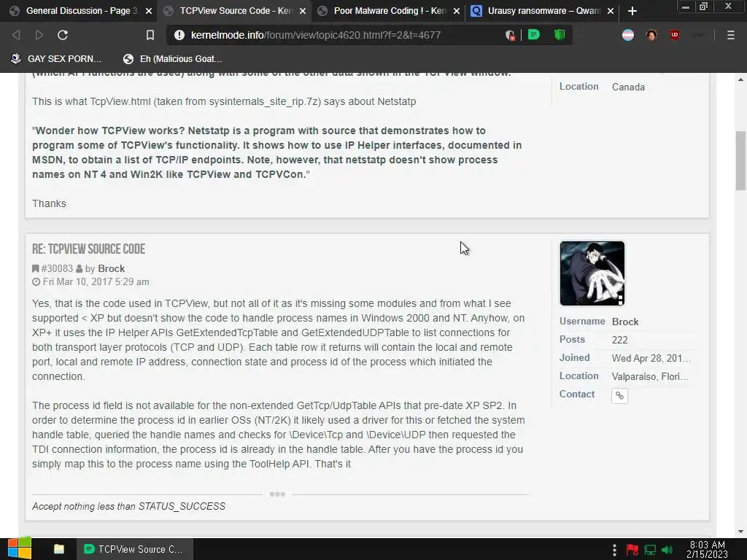Open the first bookmark in the bookmarks bar
The height and width of the screenshot is (560, 747).
(56, 59)
